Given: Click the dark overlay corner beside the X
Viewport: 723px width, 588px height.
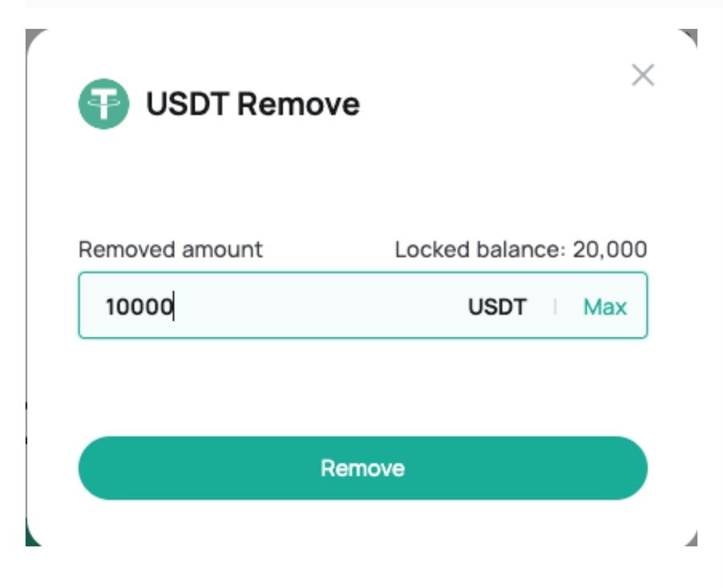Looking at the screenshot, I should click(691, 34).
